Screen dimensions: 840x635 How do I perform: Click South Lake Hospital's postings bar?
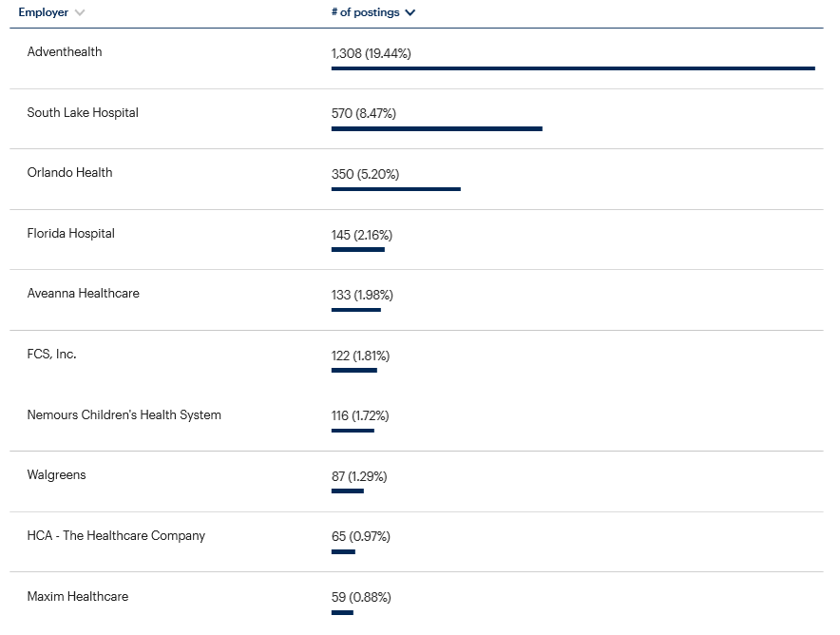(436, 128)
